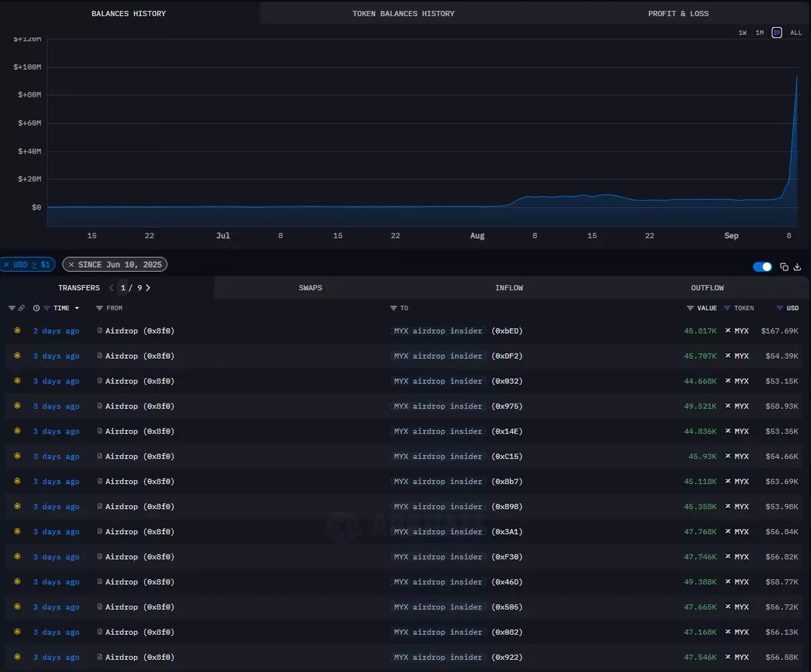This screenshot has height=672, width=811.
Task: Click the clock icon beside the TIME column
Action: pyautogui.click(x=36, y=308)
